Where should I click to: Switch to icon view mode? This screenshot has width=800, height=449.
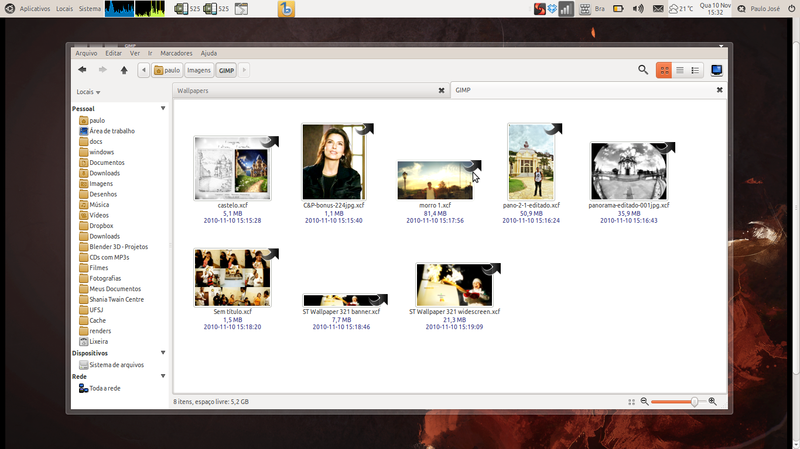coord(663,70)
